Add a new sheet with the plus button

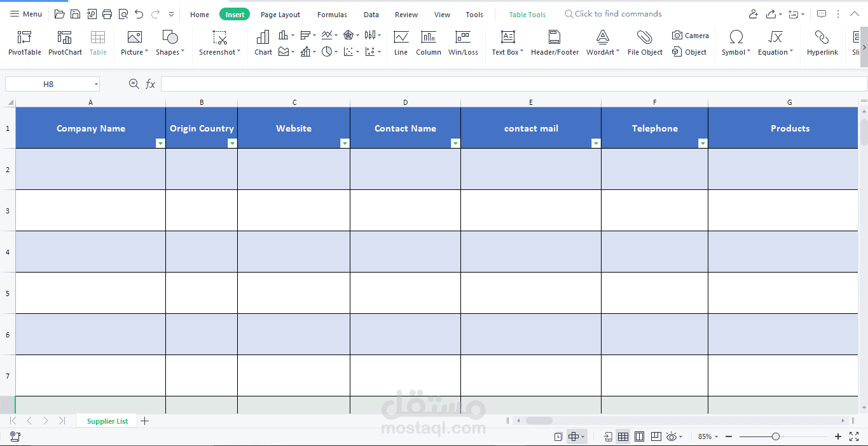145,421
